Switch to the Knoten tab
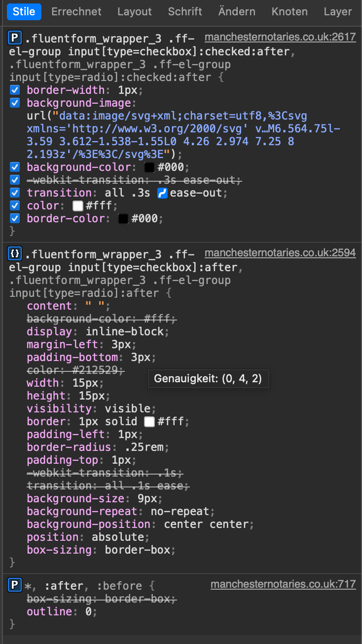Viewport: 362px width, 644px height. (x=290, y=11)
